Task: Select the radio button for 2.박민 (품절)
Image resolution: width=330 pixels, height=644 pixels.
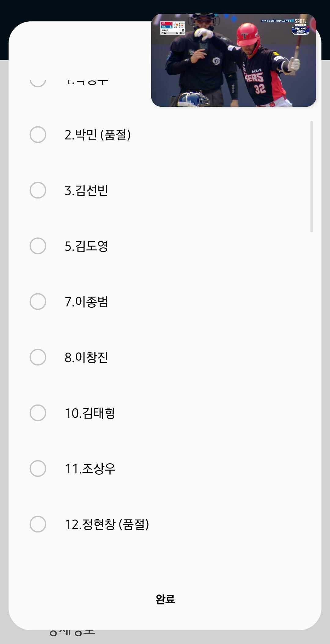Action: [x=38, y=135]
